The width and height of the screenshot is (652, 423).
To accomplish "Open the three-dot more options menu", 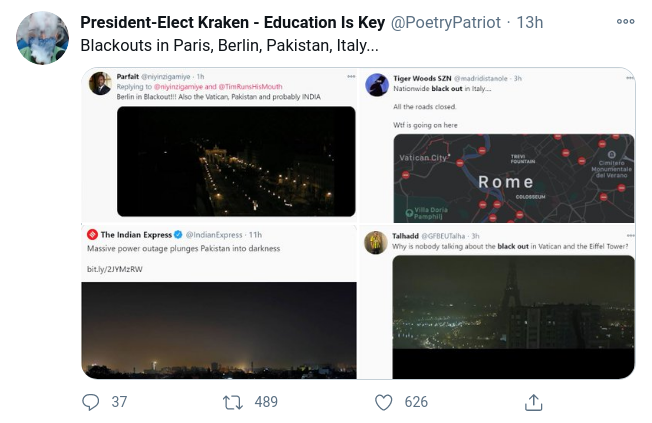I will (x=625, y=21).
